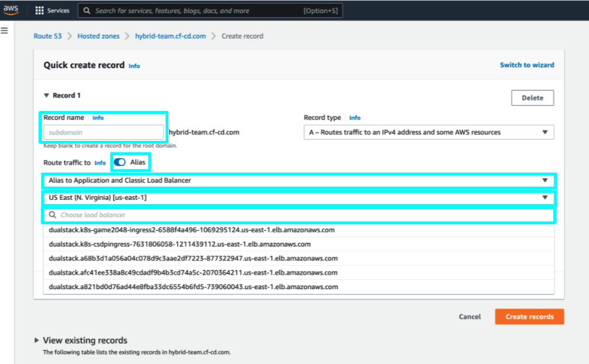589x364 pixels.
Task: Open the Record type dropdown
Action: click(429, 133)
